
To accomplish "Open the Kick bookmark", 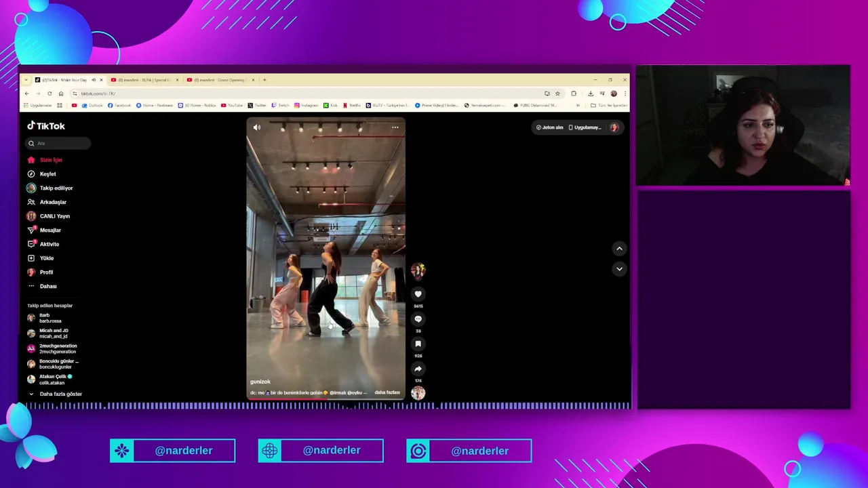I will point(330,105).
